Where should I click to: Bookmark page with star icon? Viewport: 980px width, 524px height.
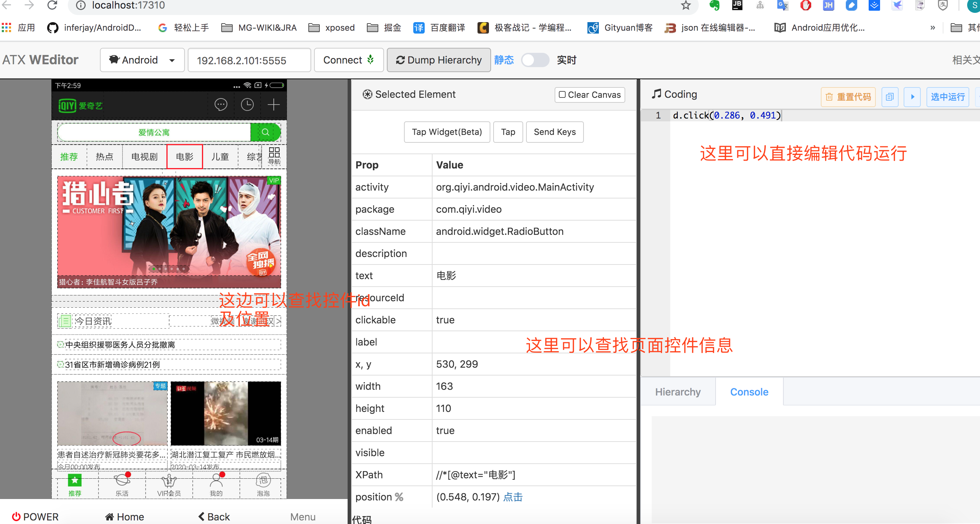pos(686,5)
